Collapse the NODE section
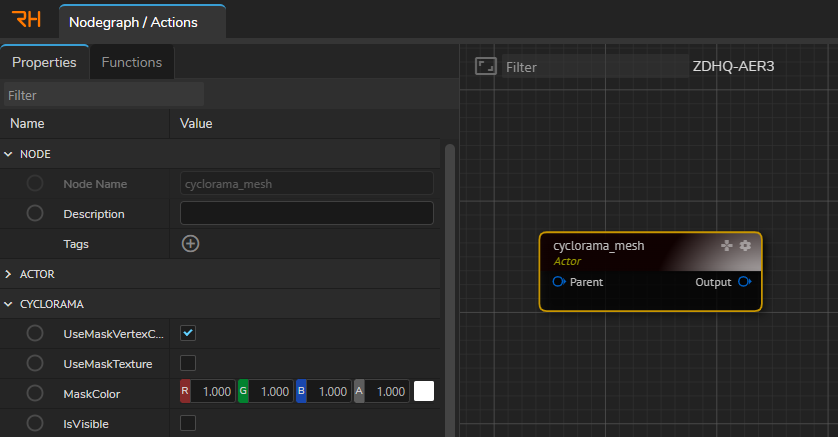 click(x=9, y=154)
